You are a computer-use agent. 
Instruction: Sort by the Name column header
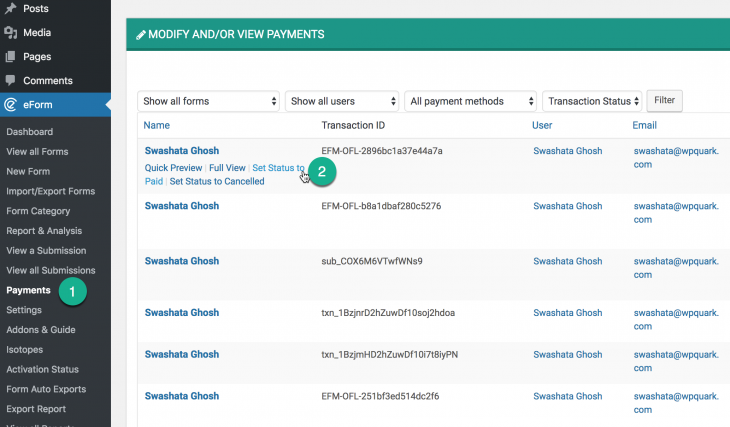(x=156, y=125)
